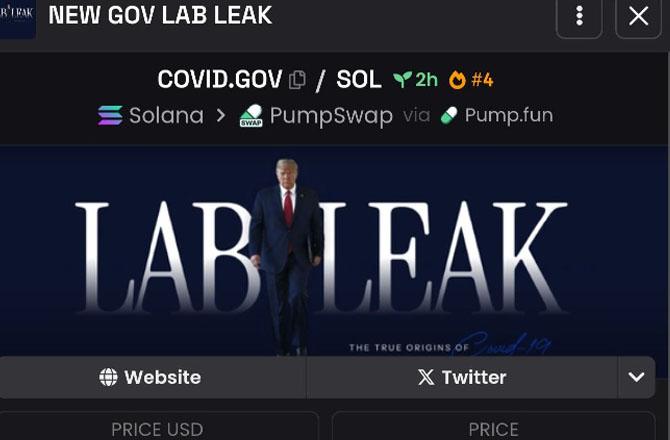Click the PRICE USD stat box

click(159, 426)
